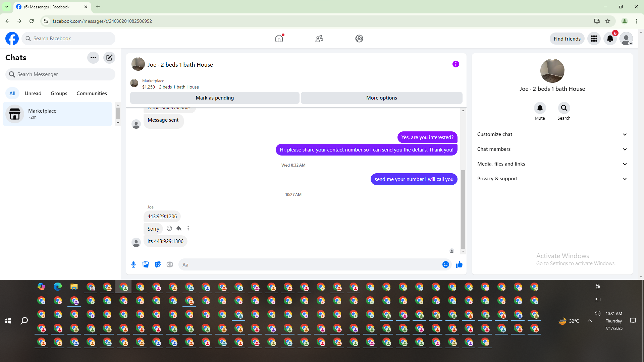The height and width of the screenshot is (362, 644).
Task: Open Windows taskbar search
Action: (24, 321)
